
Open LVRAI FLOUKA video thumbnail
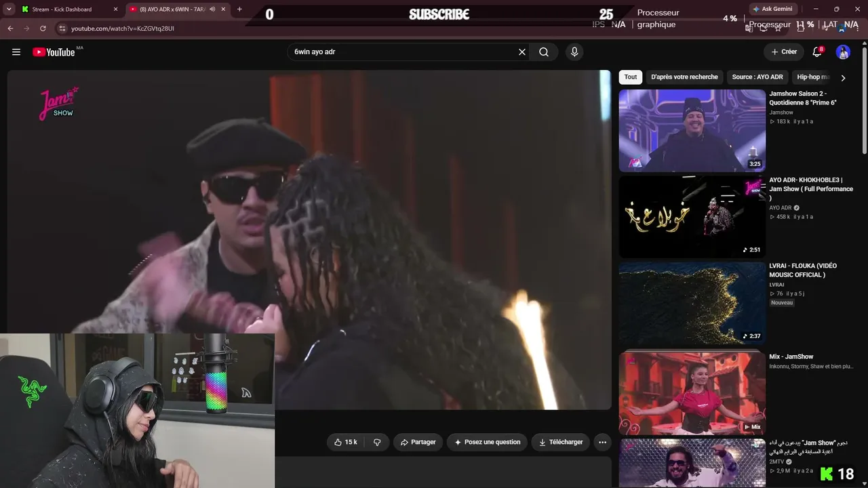point(692,303)
